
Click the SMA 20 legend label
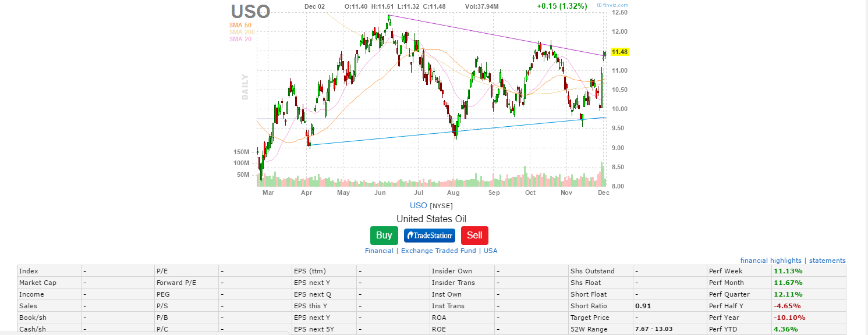(240, 39)
